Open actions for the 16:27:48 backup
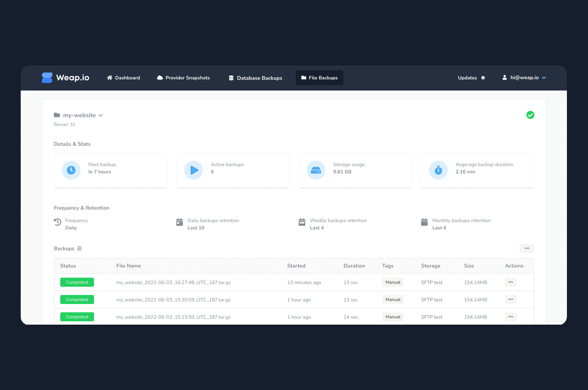 pos(510,282)
